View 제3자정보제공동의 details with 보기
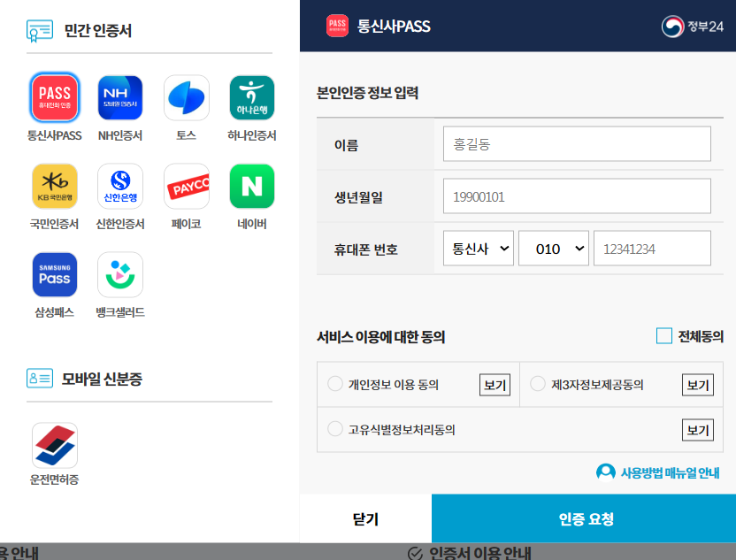The width and height of the screenshot is (736, 560). pyautogui.click(x=697, y=385)
